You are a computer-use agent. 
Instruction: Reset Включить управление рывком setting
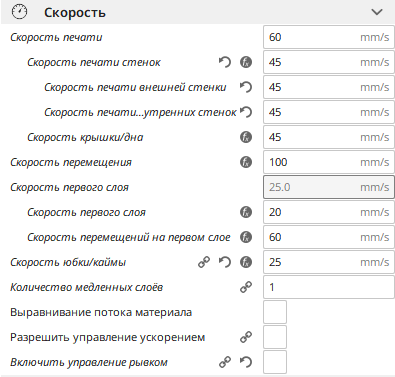246,362
